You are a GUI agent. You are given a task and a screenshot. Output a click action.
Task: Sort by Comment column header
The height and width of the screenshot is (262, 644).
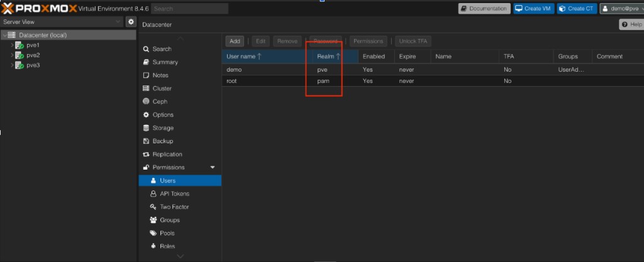[x=618, y=57]
